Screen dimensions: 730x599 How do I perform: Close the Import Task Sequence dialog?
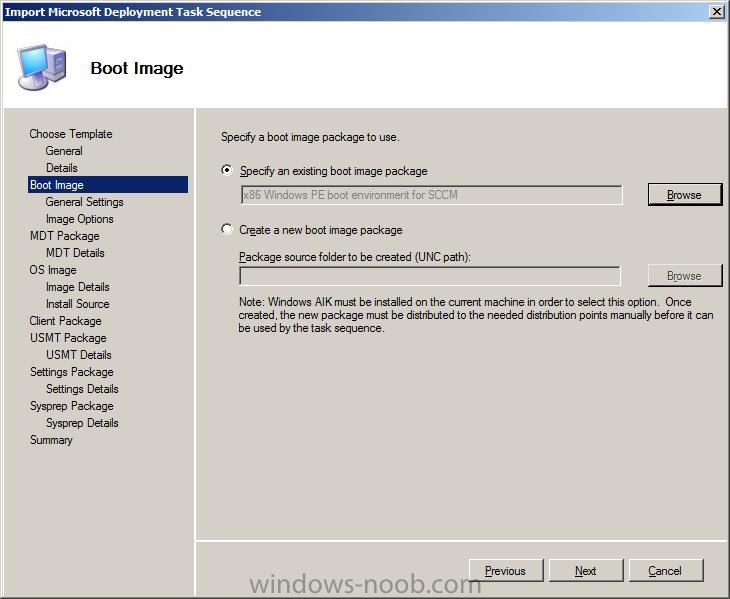[716, 11]
